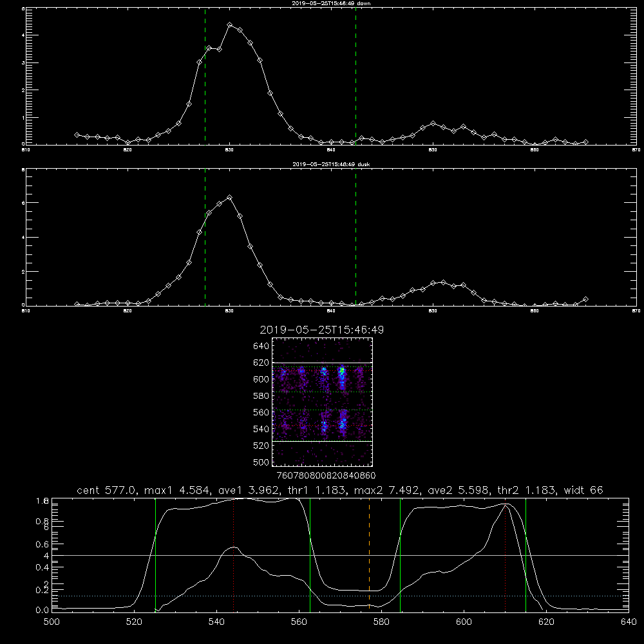The height and width of the screenshot is (644, 644).
Task: Click the timestamp title above the spectral image
Action: click(321, 330)
